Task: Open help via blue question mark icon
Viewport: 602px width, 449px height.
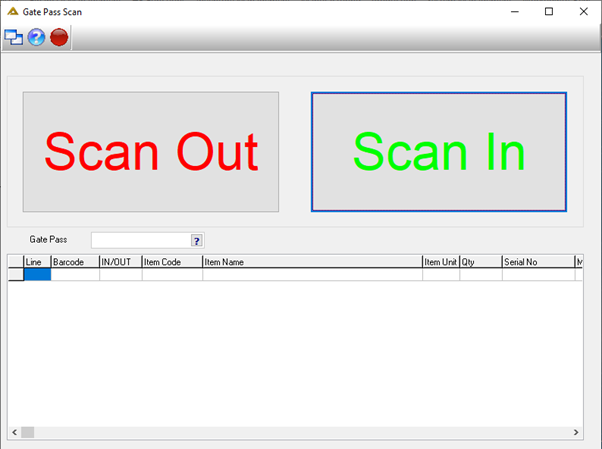Action: pos(36,37)
